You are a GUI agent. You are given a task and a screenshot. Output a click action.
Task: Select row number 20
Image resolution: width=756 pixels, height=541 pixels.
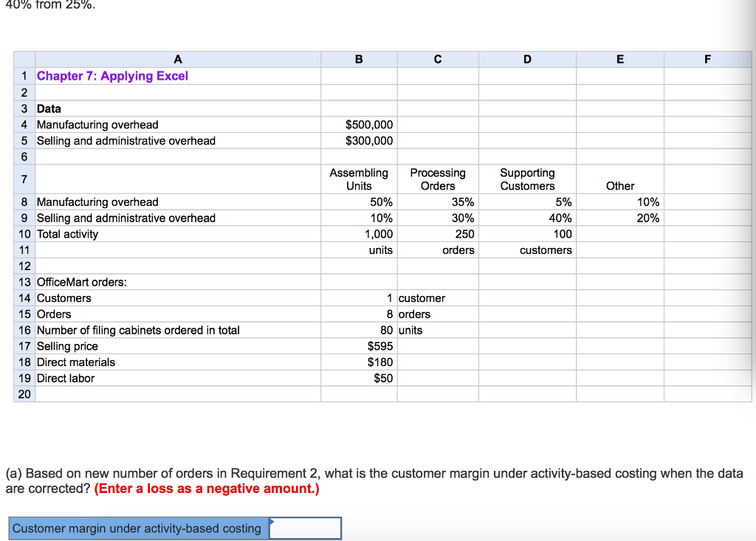pos(24,394)
